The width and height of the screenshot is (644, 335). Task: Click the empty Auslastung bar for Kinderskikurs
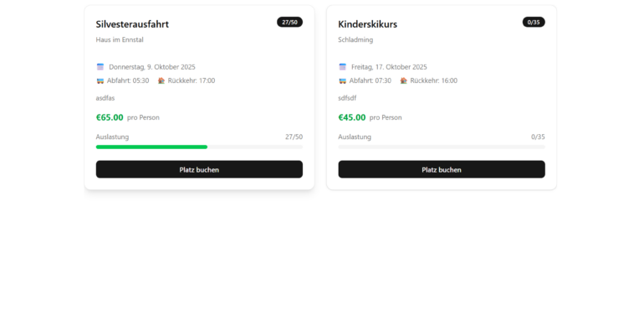click(441, 147)
